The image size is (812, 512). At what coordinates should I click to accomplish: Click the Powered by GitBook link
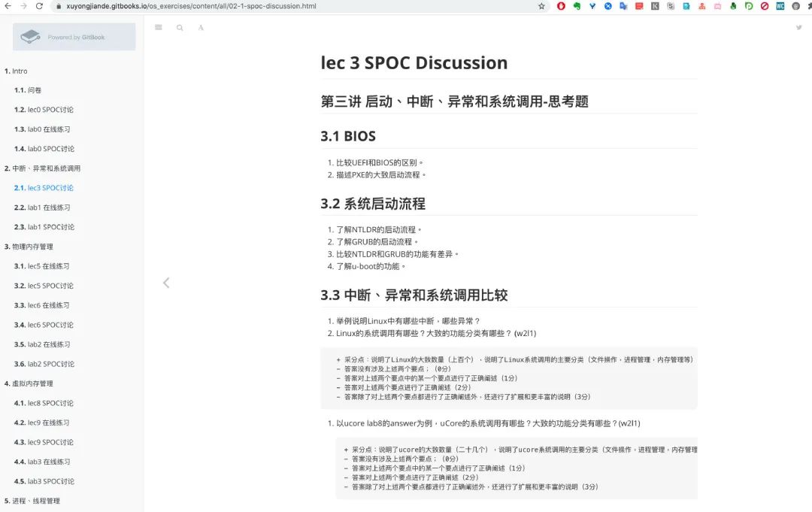point(74,37)
